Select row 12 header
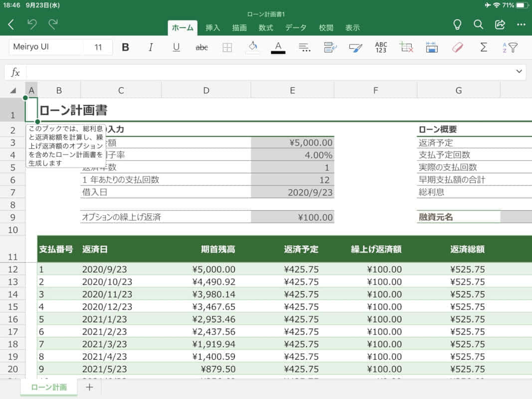 pos(12,269)
